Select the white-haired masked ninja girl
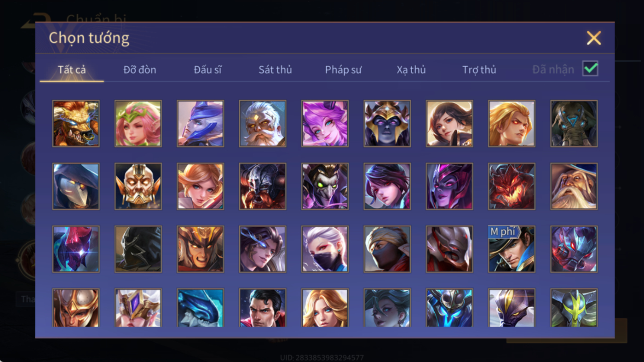The height and width of the screenshot is (362, 644). pos(325,249)
